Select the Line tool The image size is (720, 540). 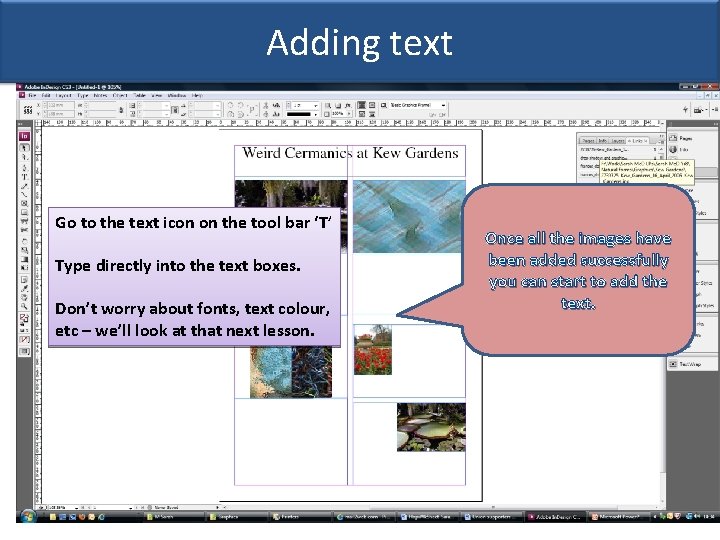click(x=24, y=195)
